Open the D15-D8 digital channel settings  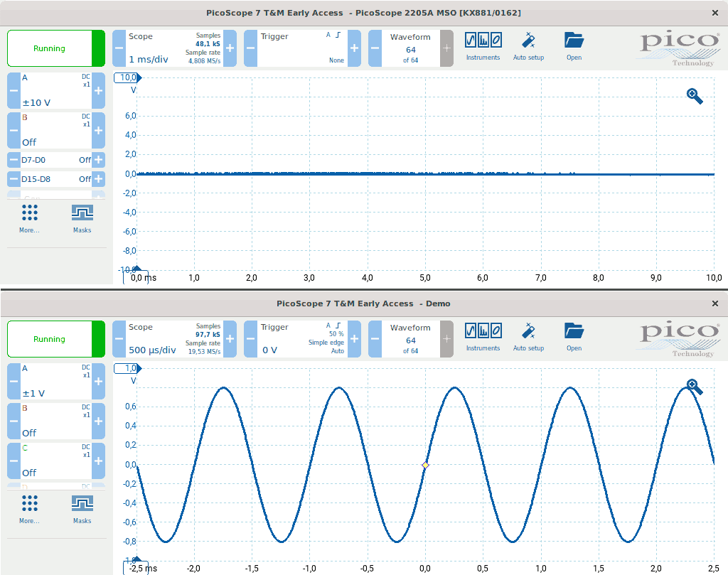(x=56, y=178)
